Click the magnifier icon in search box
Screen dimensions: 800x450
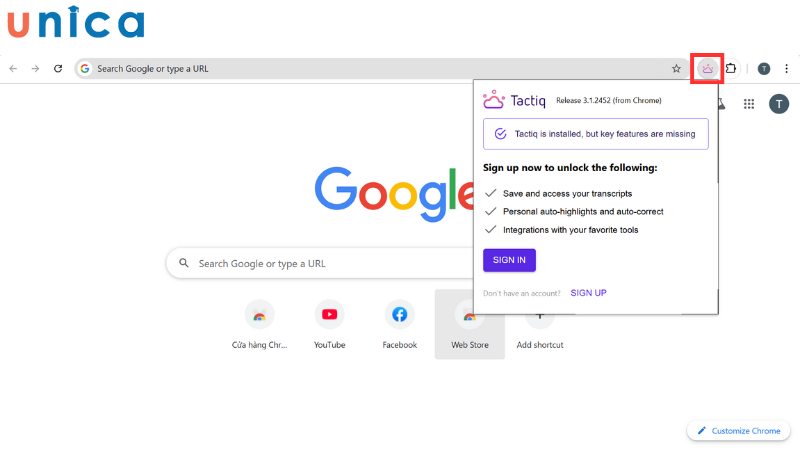(x=184, y=263)
